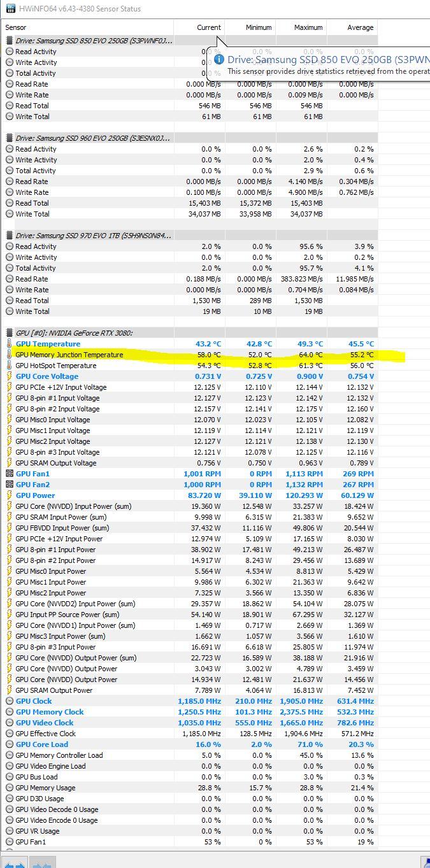Image resolution: width=430 pixels, height=868 pixels.
Task: Select the GPU SRAM Output Power label
Action: [54, 690]
